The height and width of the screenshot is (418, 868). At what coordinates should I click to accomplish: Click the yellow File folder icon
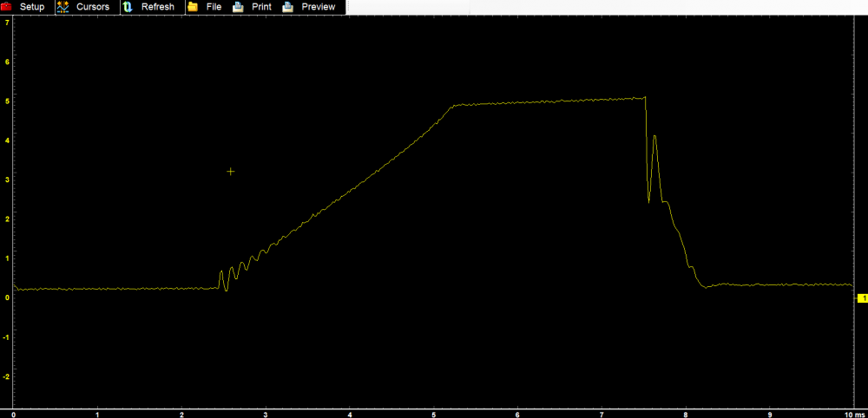[x=193, y=7]
